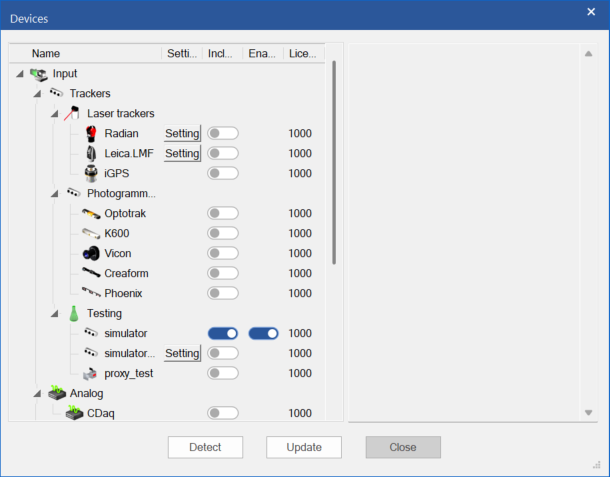This screenshot has width=610, height=477.
Task: Click the Radian laser tracker icon
Action: pos(91,133)
